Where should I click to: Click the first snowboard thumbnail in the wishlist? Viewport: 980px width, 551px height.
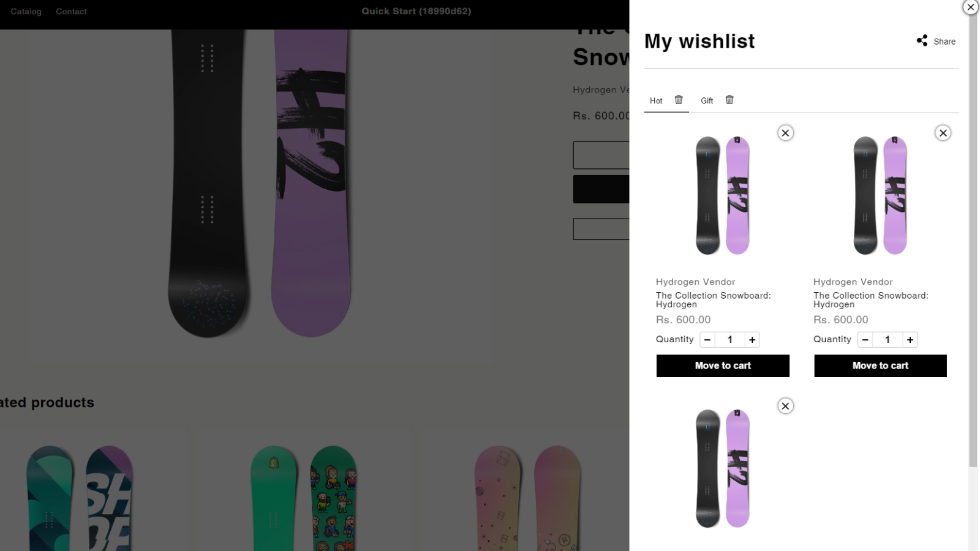point(723,195)
